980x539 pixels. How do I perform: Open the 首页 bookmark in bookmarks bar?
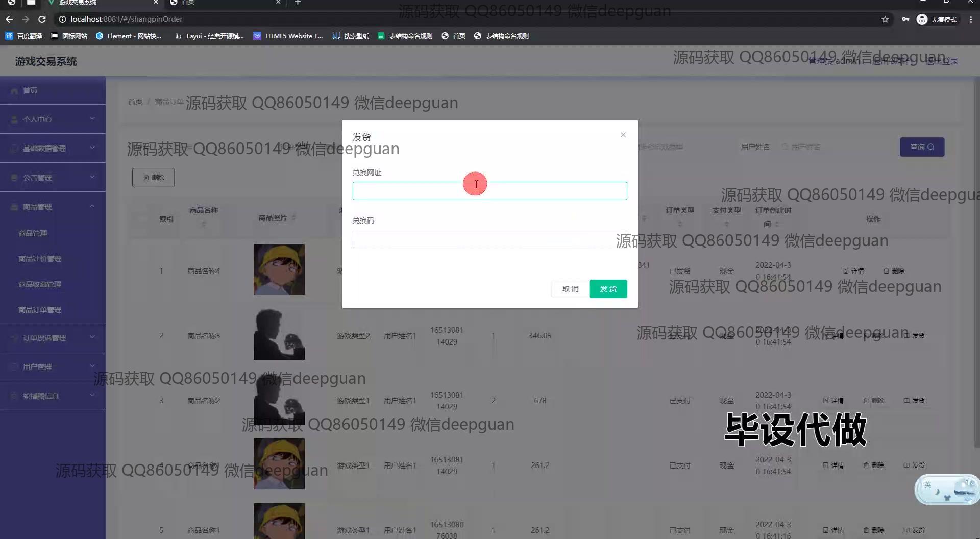point(453,36)
